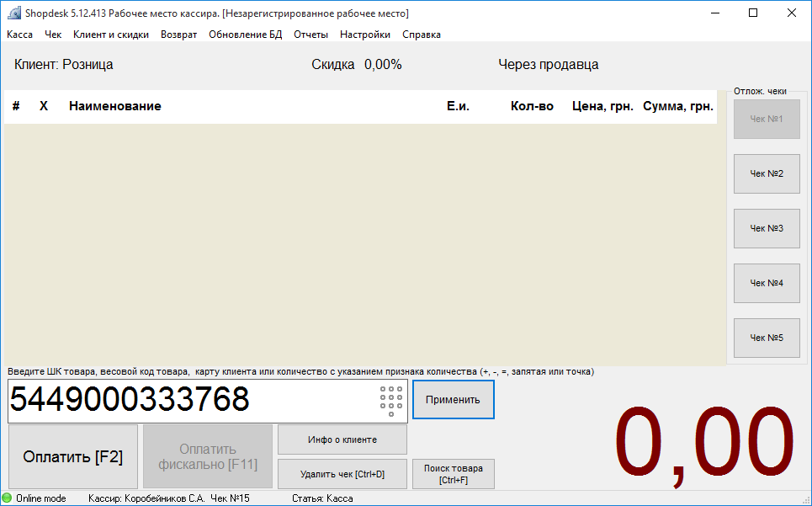Viewport: 812px width, 506px height.
Task: Open the on-screen numeric keypad icon
Action: click(391, 401)
